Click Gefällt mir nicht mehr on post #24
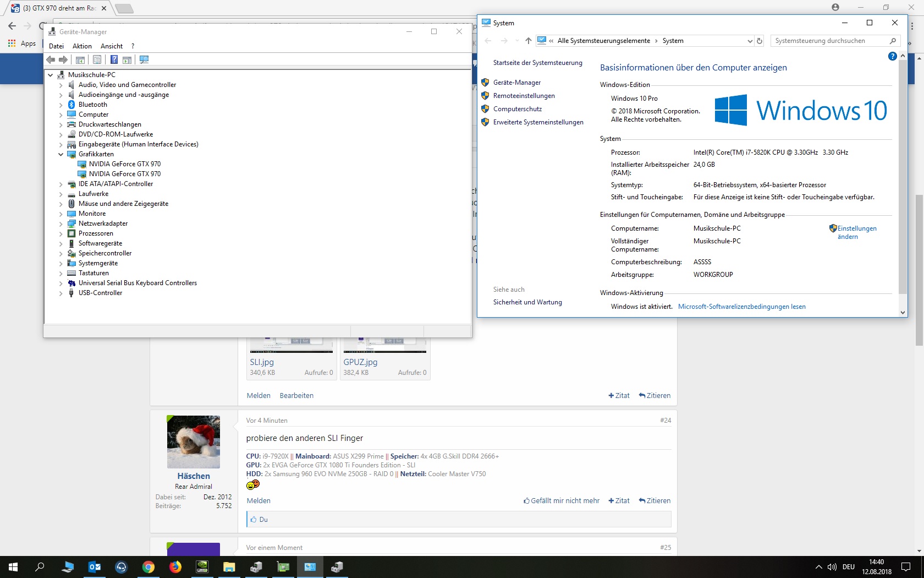 [x=562, y=501]
